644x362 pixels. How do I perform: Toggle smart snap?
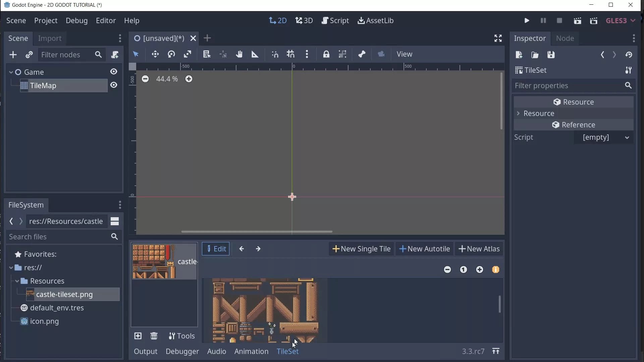coord(275,54)
